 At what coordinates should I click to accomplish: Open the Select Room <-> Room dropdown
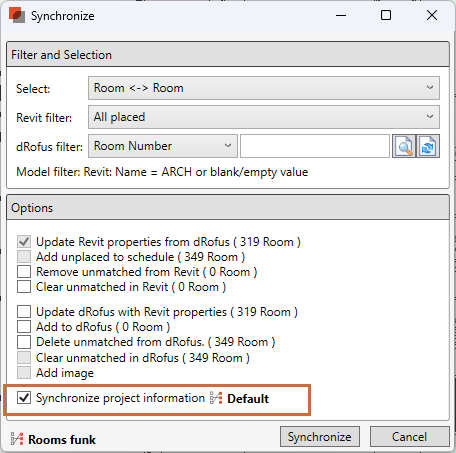coord(264,88)
